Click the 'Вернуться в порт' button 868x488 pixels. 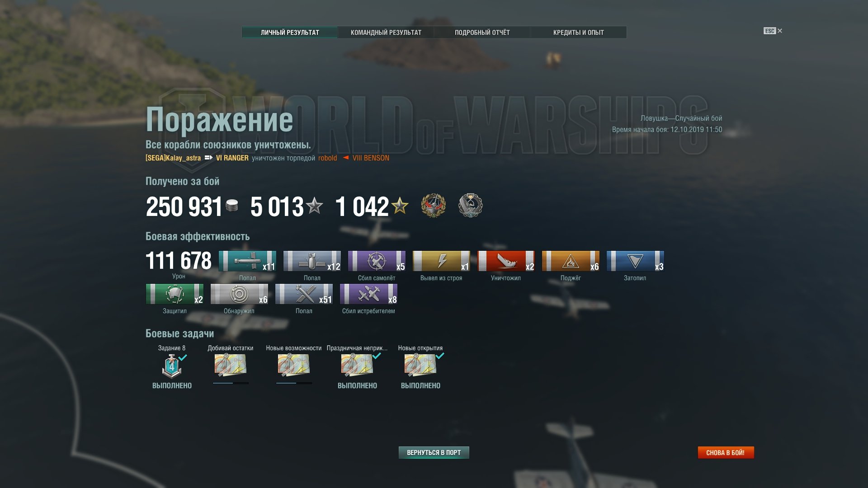(x=434, y=452)
